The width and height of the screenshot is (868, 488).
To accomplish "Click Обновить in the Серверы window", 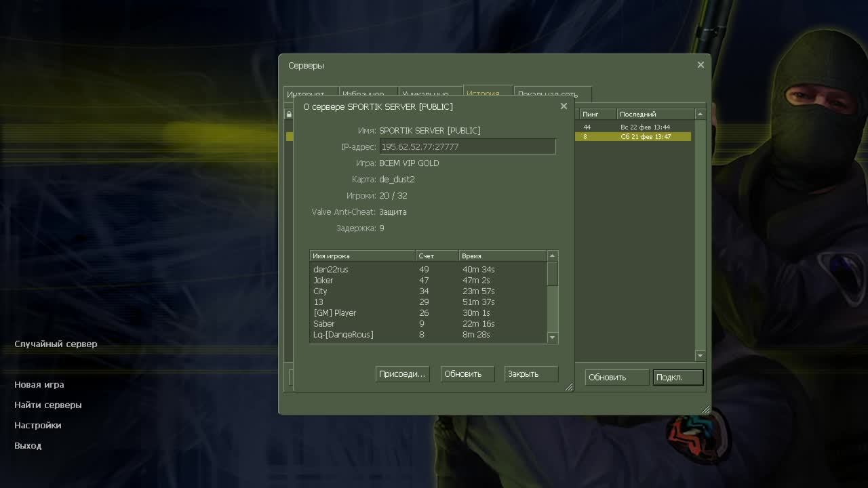I will coord(616,378).
